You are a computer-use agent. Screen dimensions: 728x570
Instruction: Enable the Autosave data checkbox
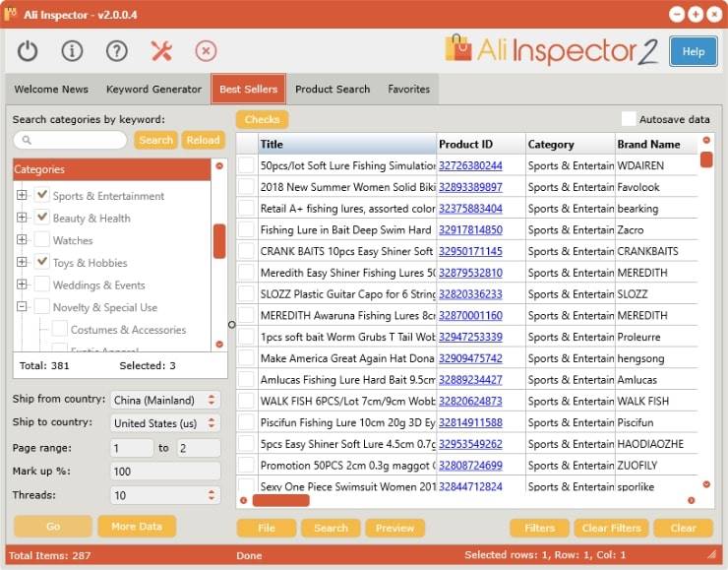coord(629,119)
